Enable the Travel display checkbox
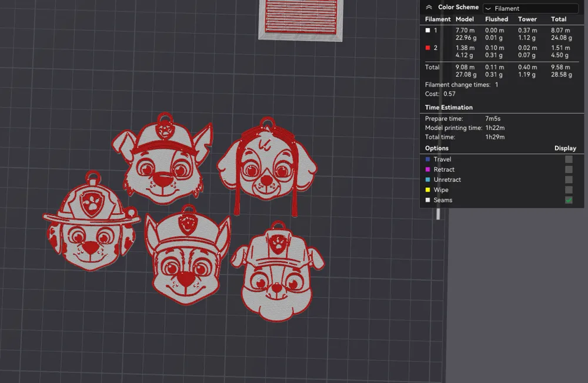 point(569,159)
